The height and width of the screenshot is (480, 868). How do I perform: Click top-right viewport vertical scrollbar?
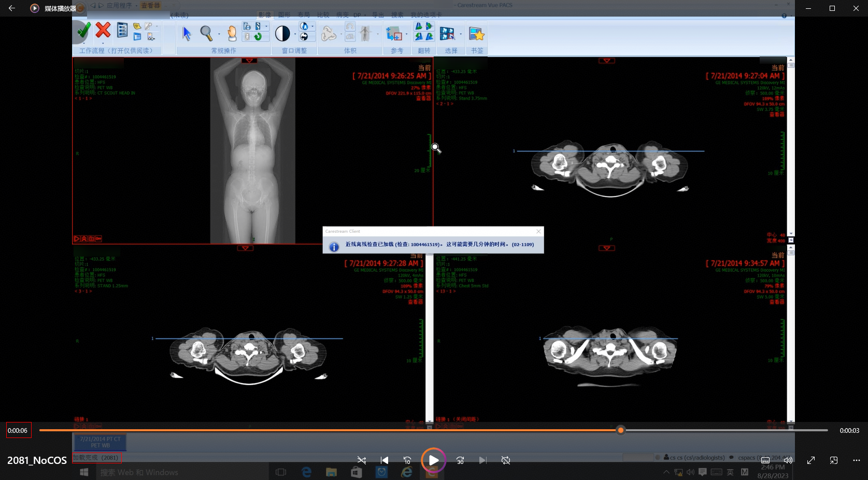791,147
